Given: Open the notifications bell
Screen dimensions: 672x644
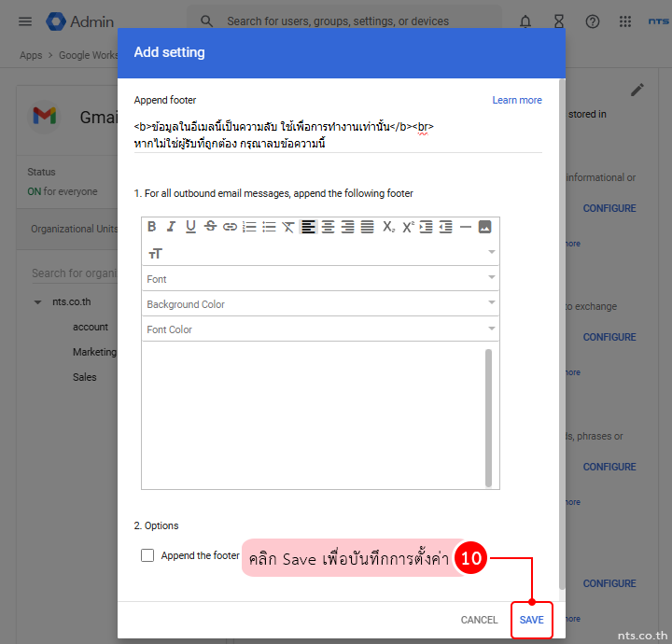Looking at the screenshot, I should click(x=525, y=21).
